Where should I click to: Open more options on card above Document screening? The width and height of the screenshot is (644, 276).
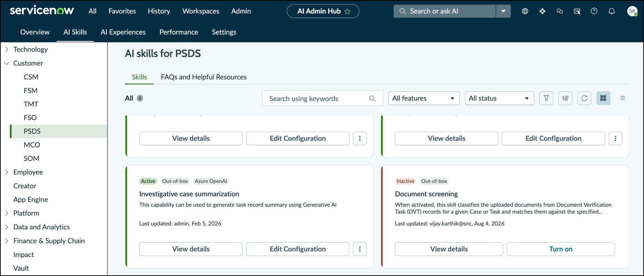click(x=615, y=138)
